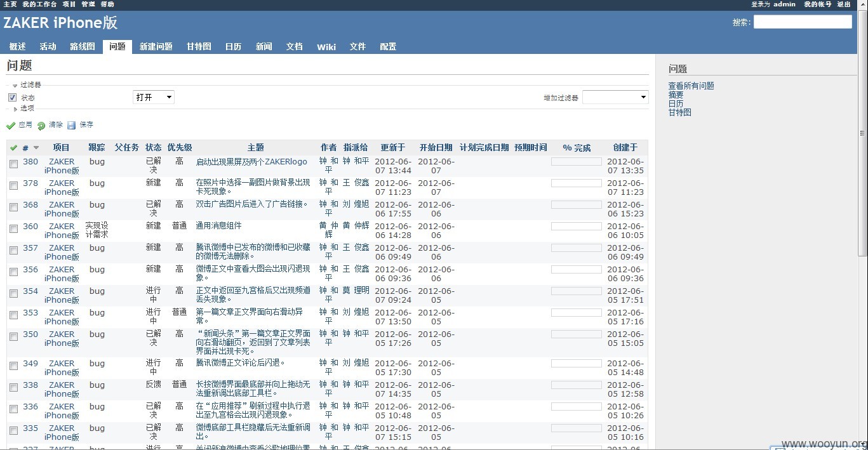Screen dimensions: 868x450
Task: Check the box for issue 360
Action: click(x=13, y=228)
